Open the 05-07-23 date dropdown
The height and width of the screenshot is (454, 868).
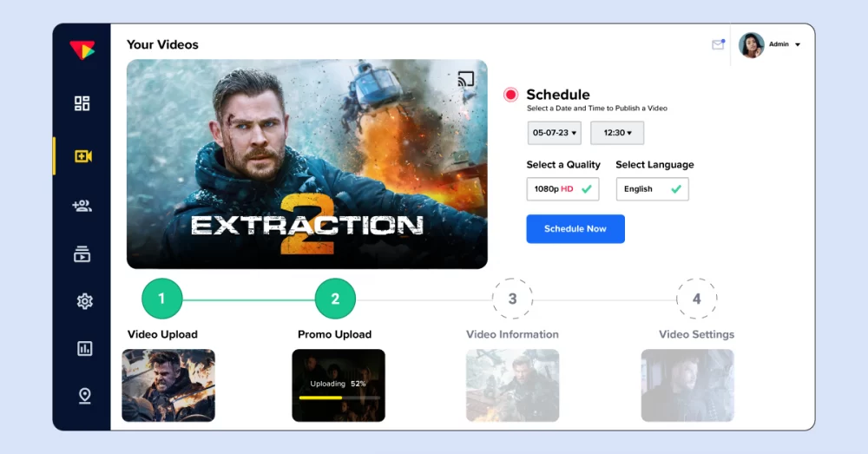554,133
